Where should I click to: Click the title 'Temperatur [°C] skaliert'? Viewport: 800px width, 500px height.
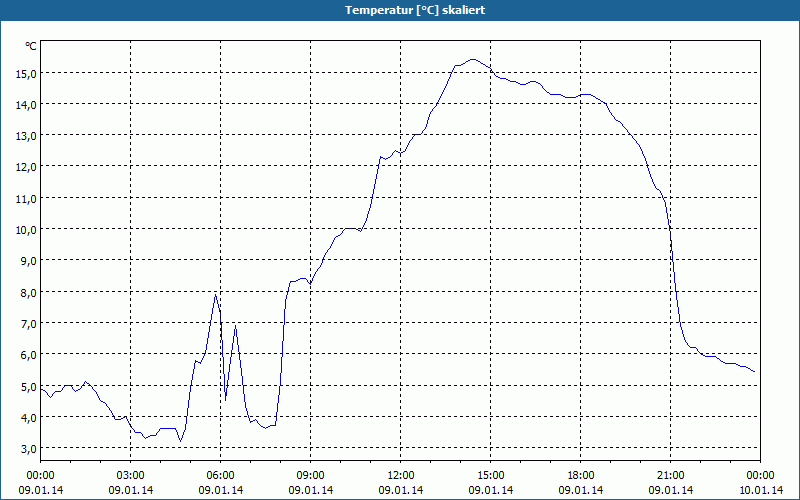(415, 10)
